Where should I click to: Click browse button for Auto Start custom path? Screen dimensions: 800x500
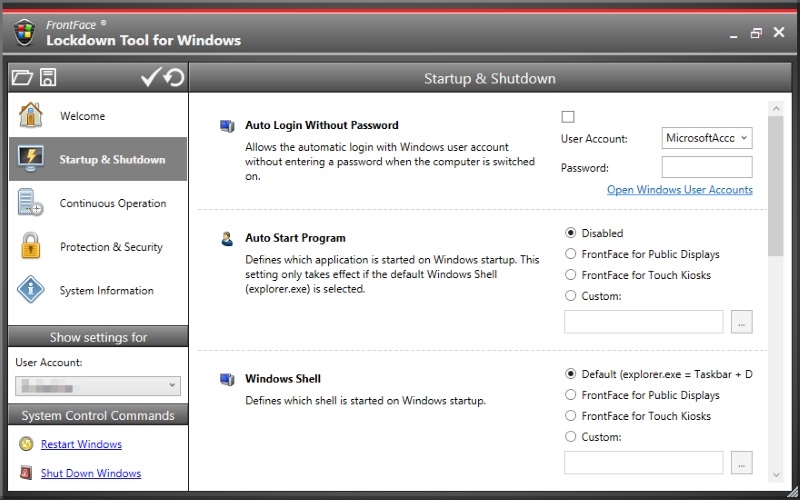click(741, 322)
